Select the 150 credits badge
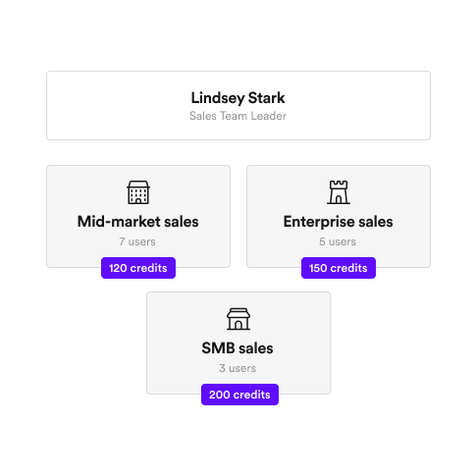476x476 pixels. pos(339,268)
